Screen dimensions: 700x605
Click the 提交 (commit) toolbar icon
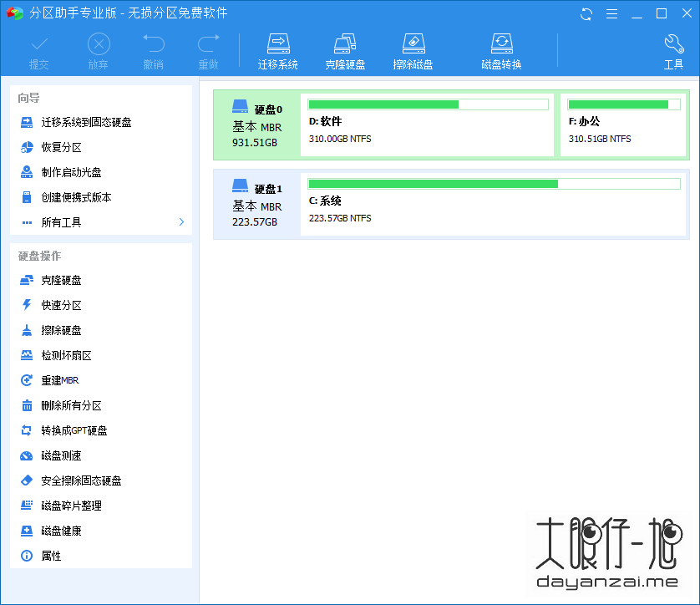38,52
